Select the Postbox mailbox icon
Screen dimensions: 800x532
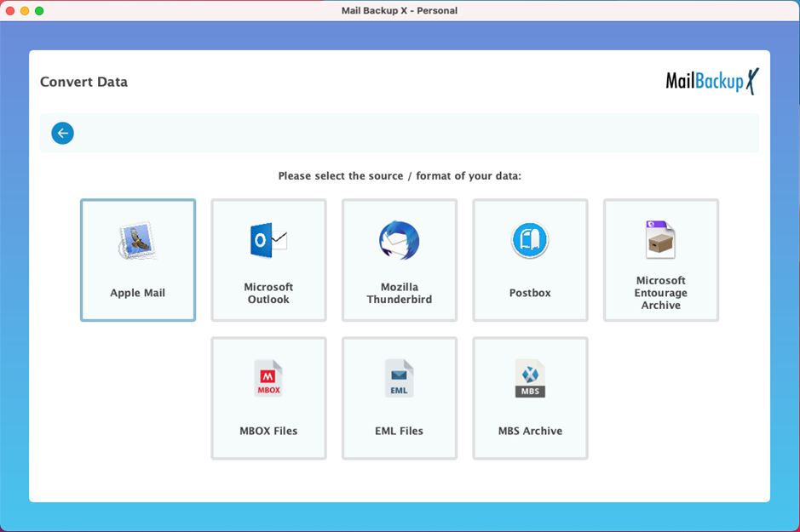tap(530, 239)
